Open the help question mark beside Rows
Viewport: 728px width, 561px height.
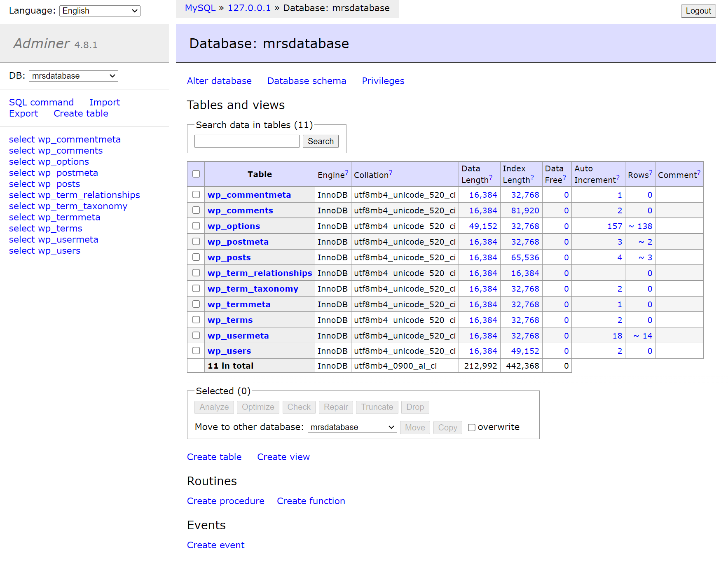(651, 172)
